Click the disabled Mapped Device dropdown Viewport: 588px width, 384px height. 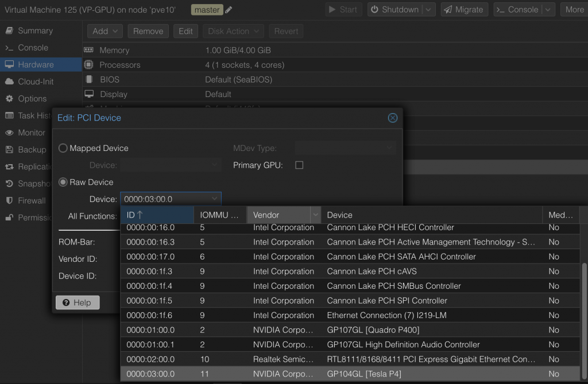171,165
